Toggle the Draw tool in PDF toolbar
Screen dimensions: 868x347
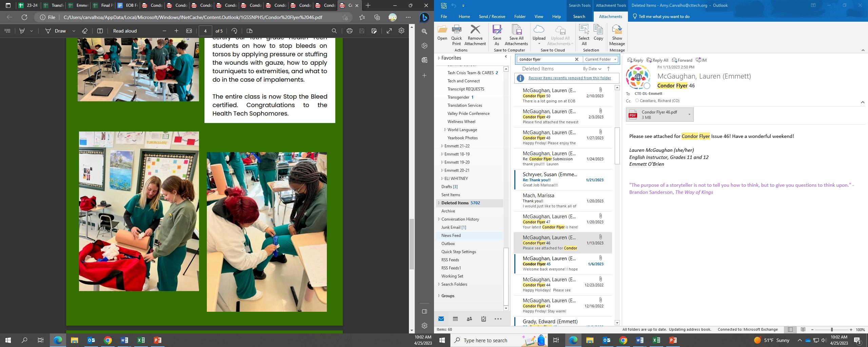click(x=56, y=31)
